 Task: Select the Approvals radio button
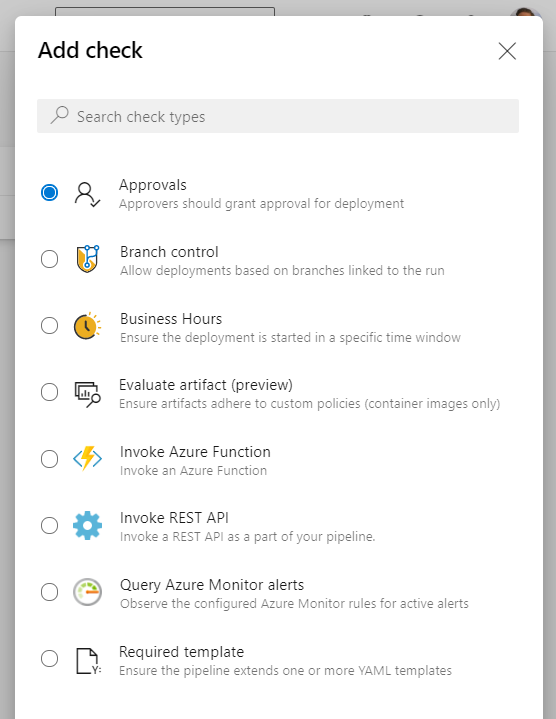point(50,192)
